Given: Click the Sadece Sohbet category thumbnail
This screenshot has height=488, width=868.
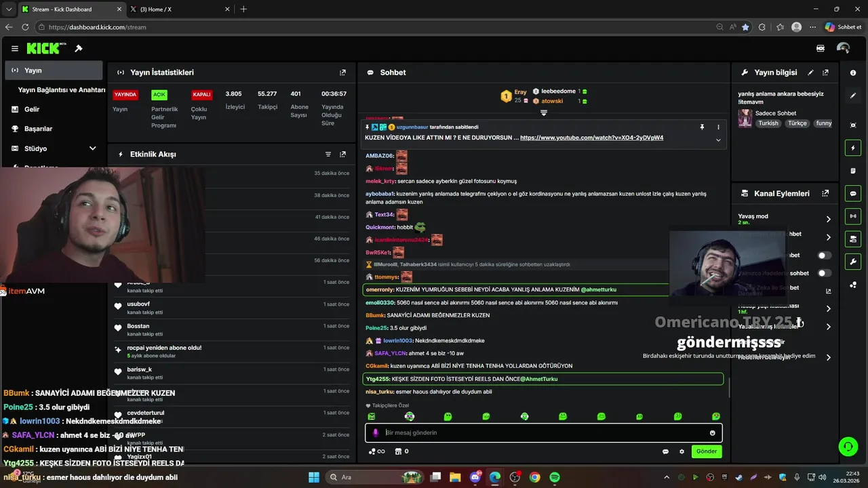Looking at the screenshot, I should (x=745, y=118).
